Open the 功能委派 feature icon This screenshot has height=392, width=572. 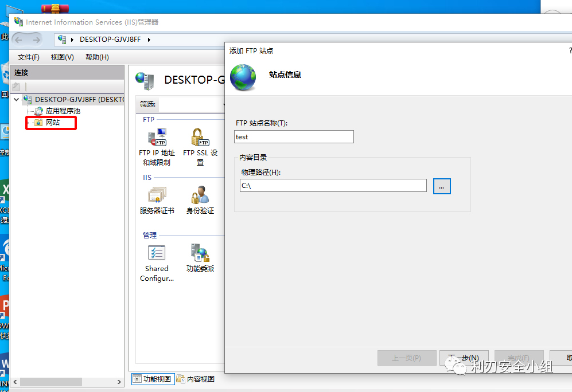coord(200,253)
